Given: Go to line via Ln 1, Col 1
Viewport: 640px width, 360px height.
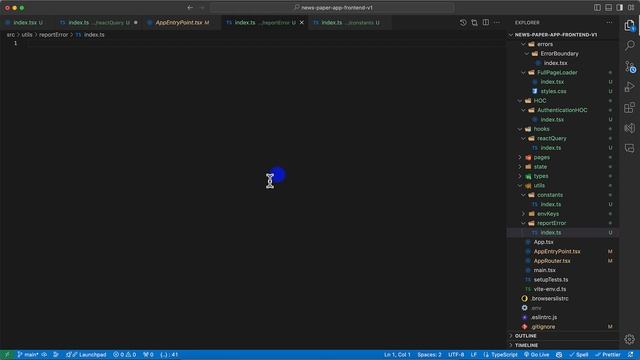Looking at the screenshot, I should [x=397, y=355].
